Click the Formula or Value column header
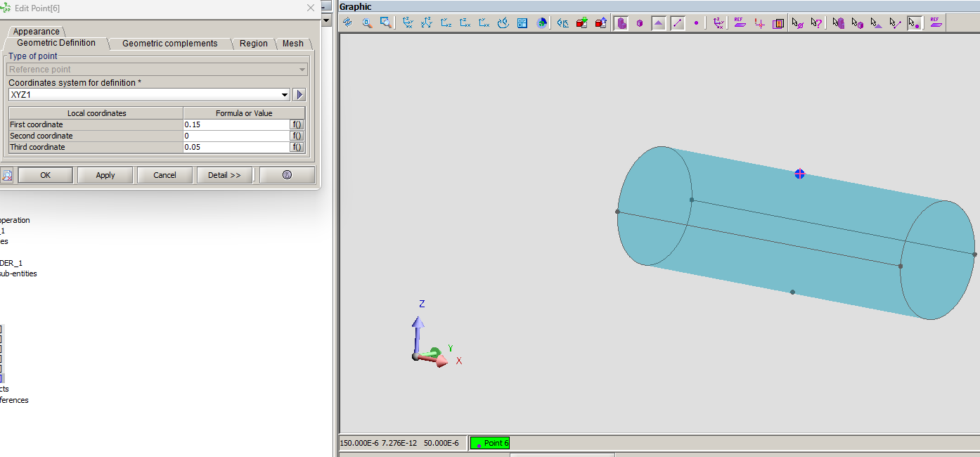 click(x=244, y=113)
